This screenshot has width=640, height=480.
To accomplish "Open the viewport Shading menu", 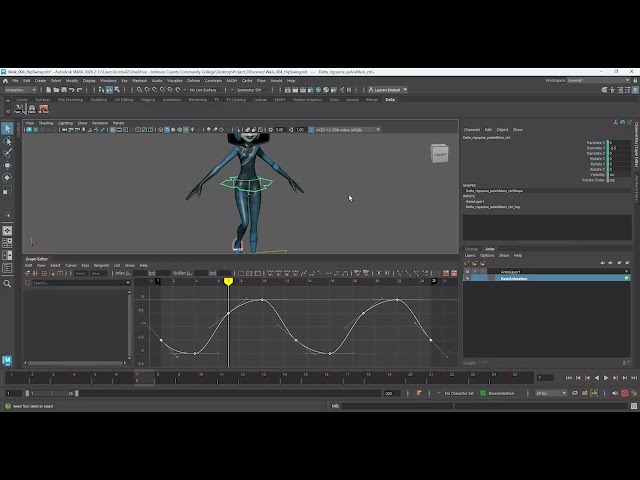I will coord(46,123).
